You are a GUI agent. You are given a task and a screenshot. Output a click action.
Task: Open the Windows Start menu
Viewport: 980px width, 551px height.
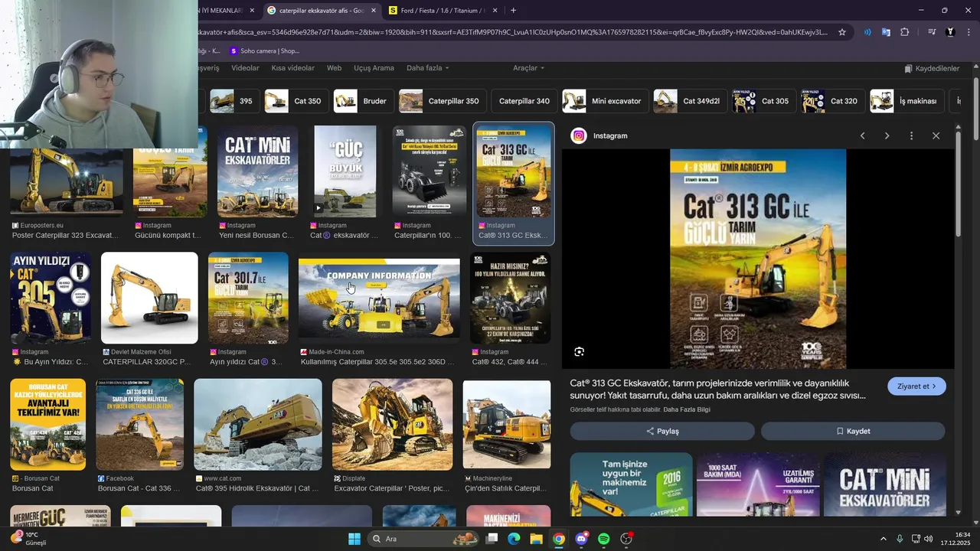(354, 539)
